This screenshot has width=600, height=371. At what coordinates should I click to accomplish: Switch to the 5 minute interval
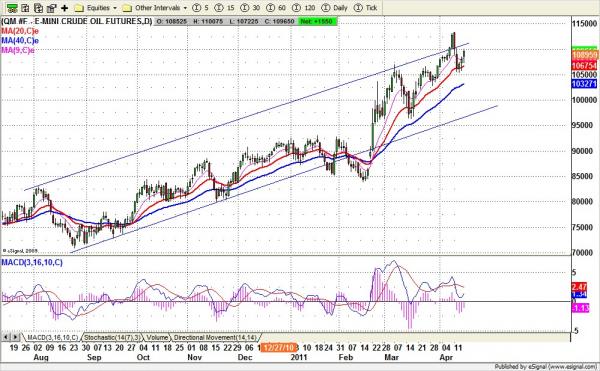click(200, 8)
